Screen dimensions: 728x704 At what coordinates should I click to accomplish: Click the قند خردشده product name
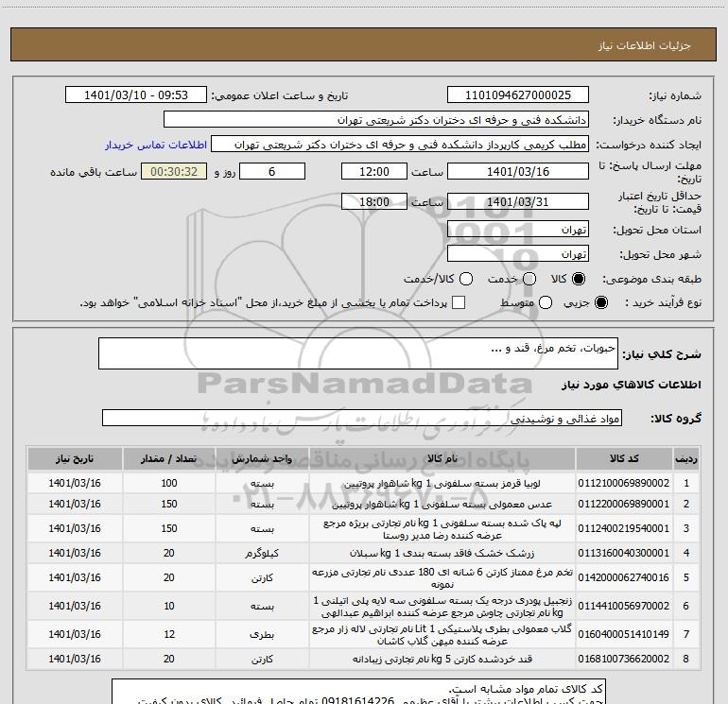click(x=442, y=660)
